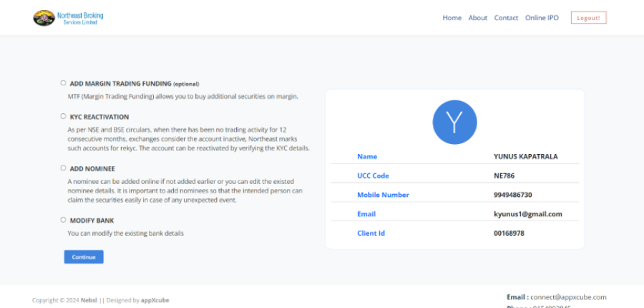The image size is (644, 308).
Task: Open the Home menu item
Action: pos(452,18)
